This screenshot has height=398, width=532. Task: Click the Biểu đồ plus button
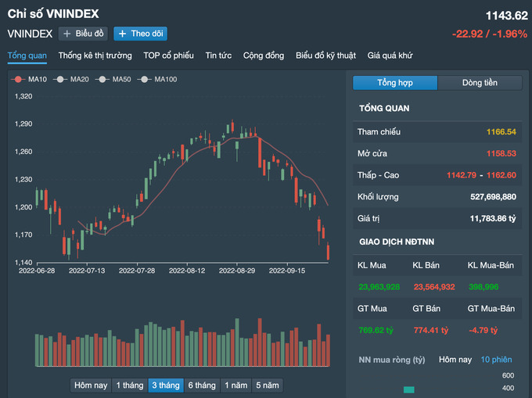click(x=84, y=34)
